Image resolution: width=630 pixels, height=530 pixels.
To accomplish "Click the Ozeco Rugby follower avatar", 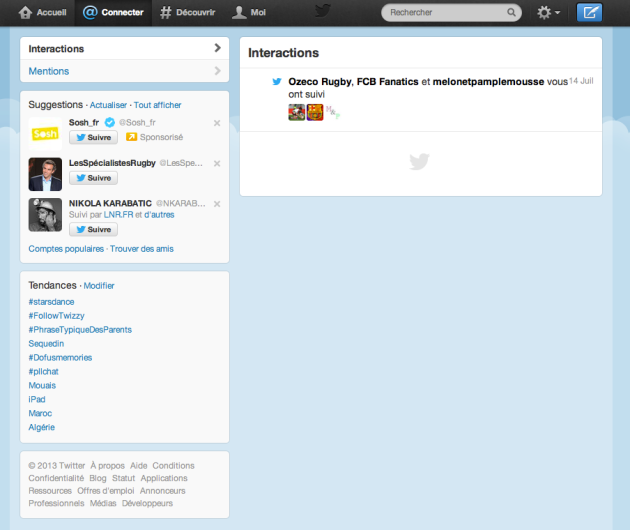I will [x=297, y=112].
